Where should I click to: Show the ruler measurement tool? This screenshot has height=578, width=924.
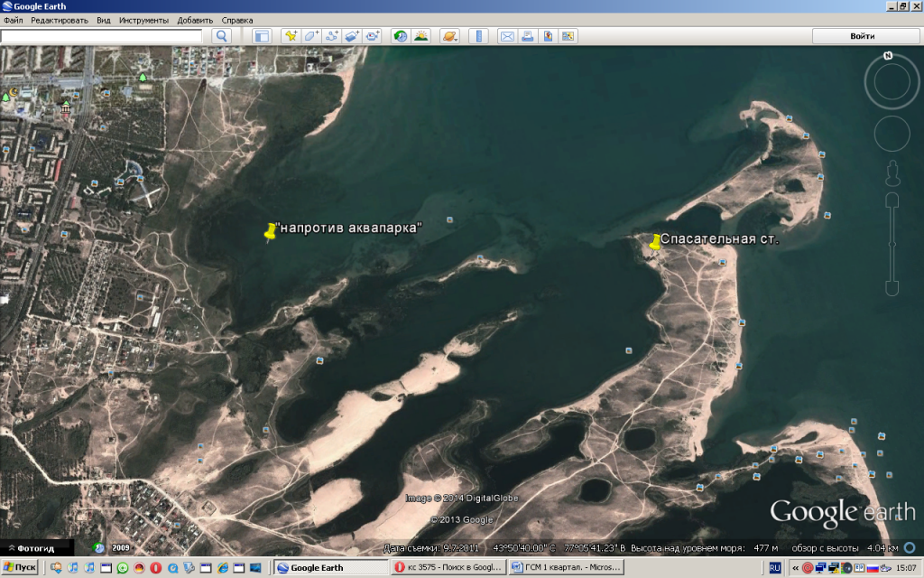pyautogui.click(x=478, y=36)
